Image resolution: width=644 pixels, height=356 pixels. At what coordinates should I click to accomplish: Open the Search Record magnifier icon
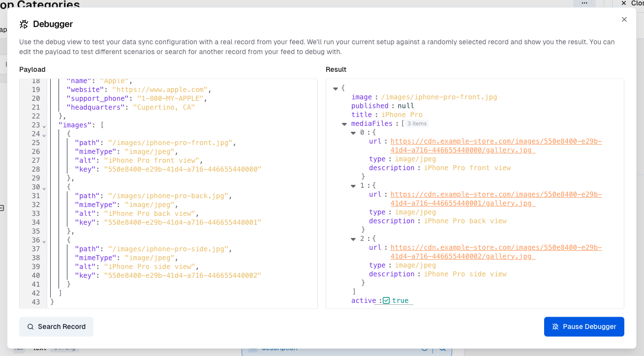pos(30,326)
